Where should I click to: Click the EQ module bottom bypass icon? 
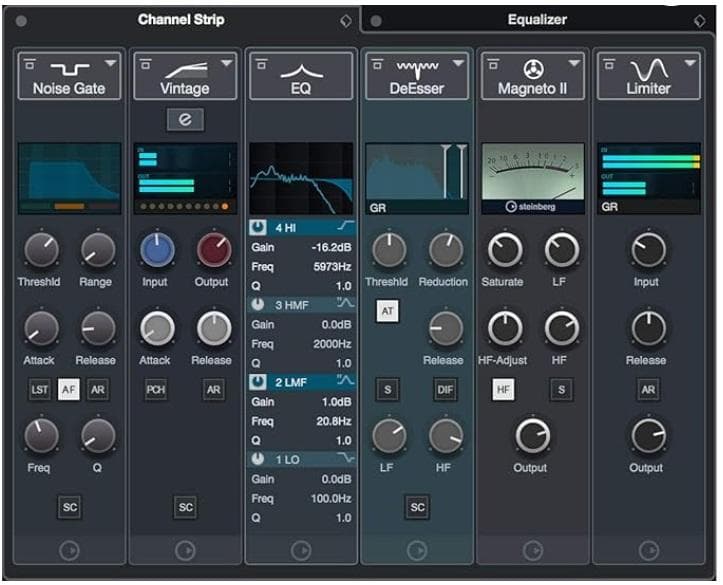click(x=301, y=550)
